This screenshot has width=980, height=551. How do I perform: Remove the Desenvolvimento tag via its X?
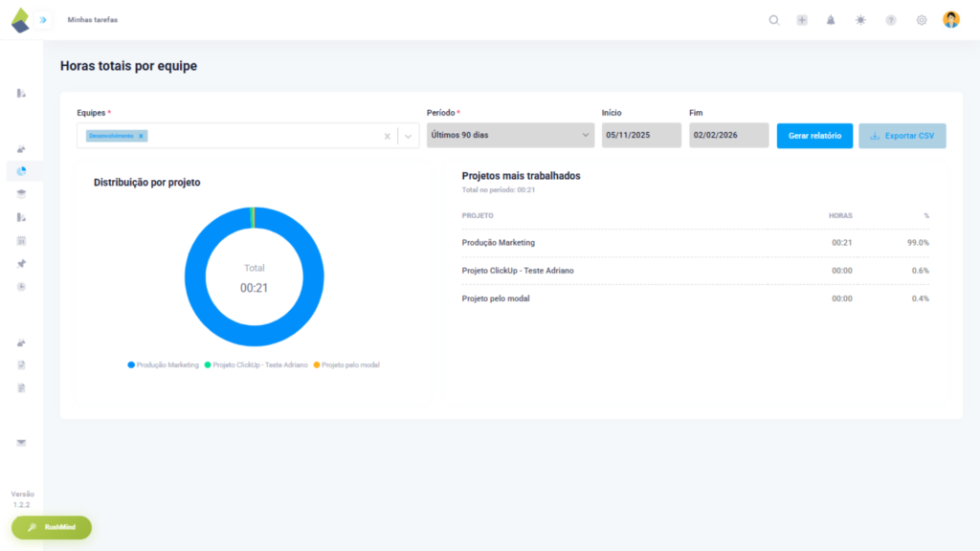coord(140,136)
